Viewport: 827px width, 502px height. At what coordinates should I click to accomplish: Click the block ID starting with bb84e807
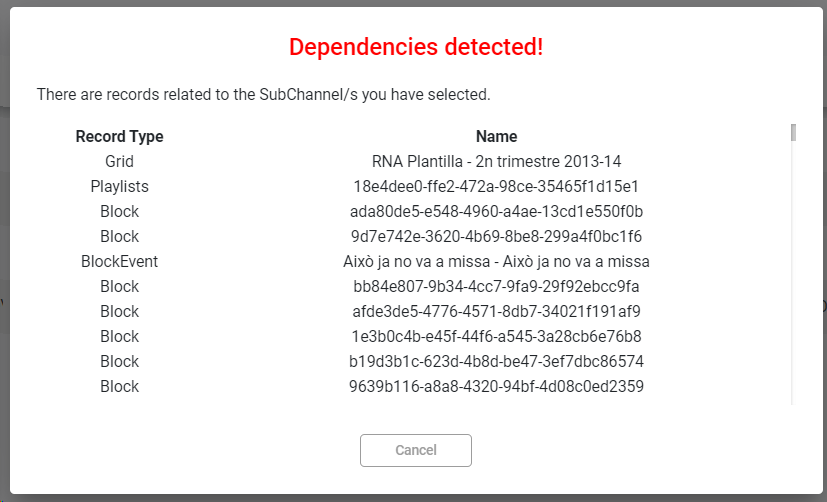(x=496, y=287)
